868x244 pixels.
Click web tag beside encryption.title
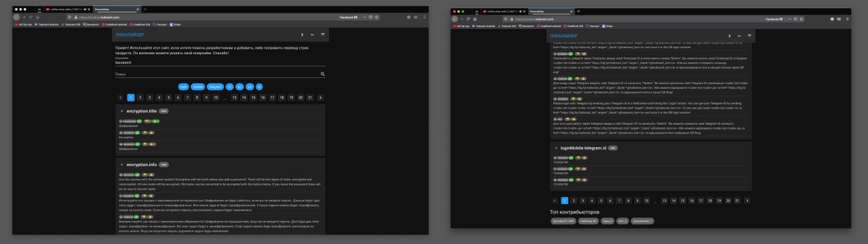pyautogui.click(x=163, y=110)
